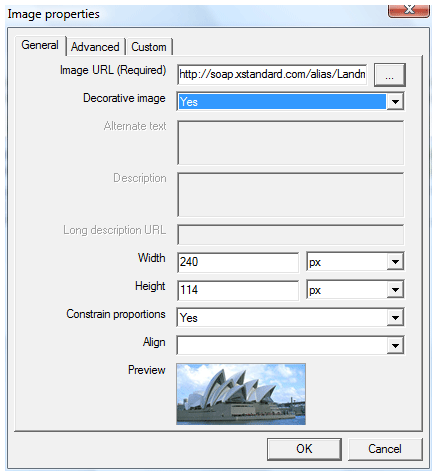
Task: Open the Constrain proportions dropdown
Action: point(290,318)
